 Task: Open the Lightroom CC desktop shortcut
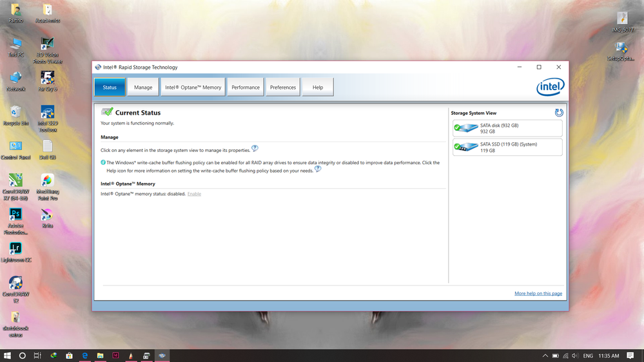click(x=15, y=249)
